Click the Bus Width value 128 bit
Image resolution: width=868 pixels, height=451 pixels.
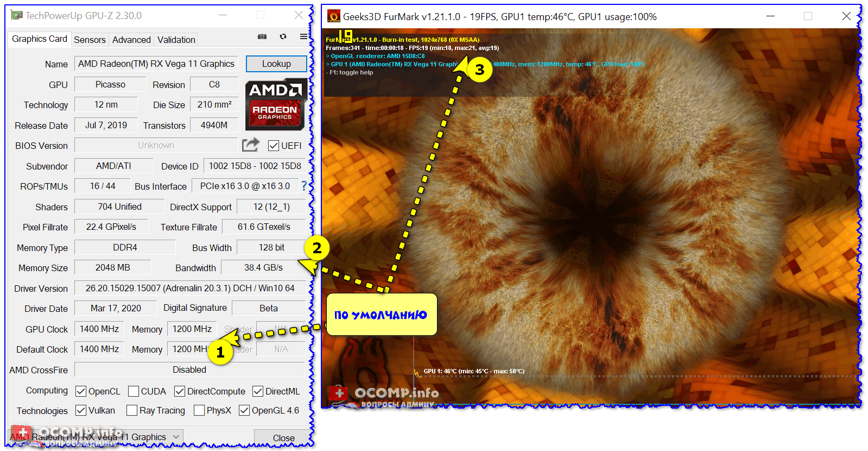(x=271, y=247)
